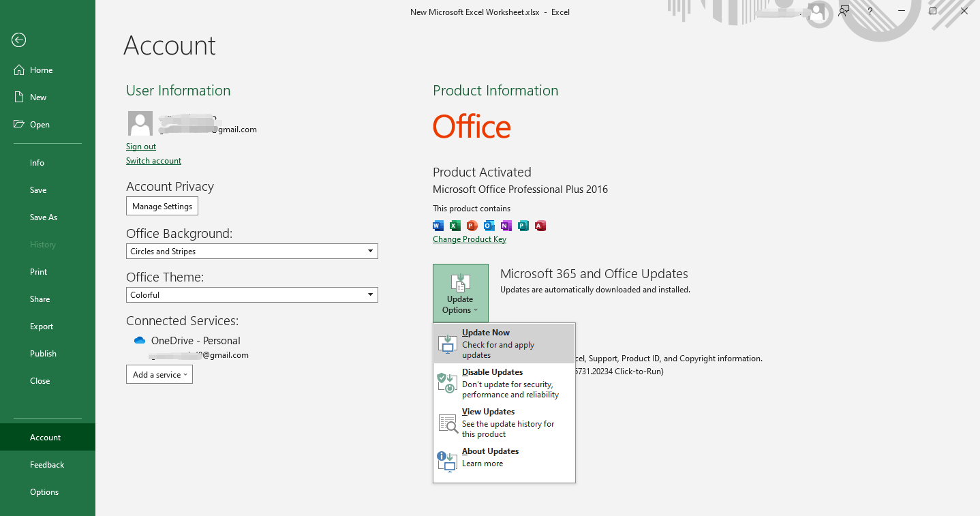
Task: Select Update Now from the update menu
Action: click(x=485, y=332)
